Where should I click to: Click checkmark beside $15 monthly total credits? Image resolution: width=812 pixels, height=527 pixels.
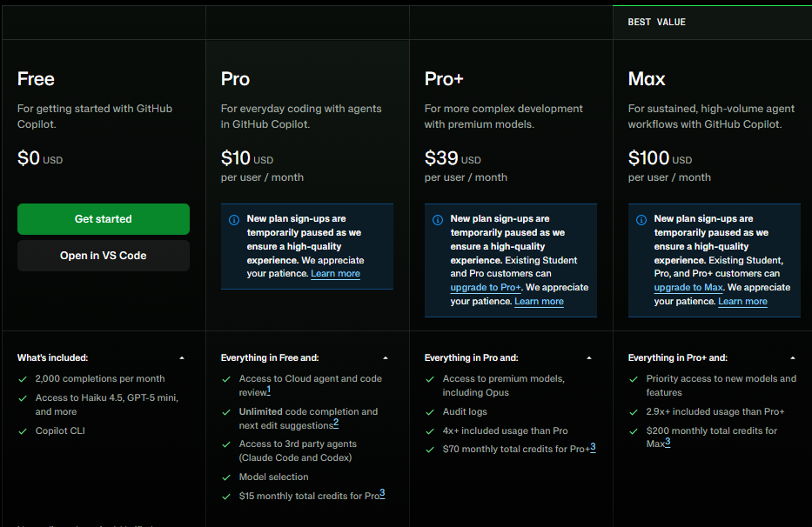[226, 497]
